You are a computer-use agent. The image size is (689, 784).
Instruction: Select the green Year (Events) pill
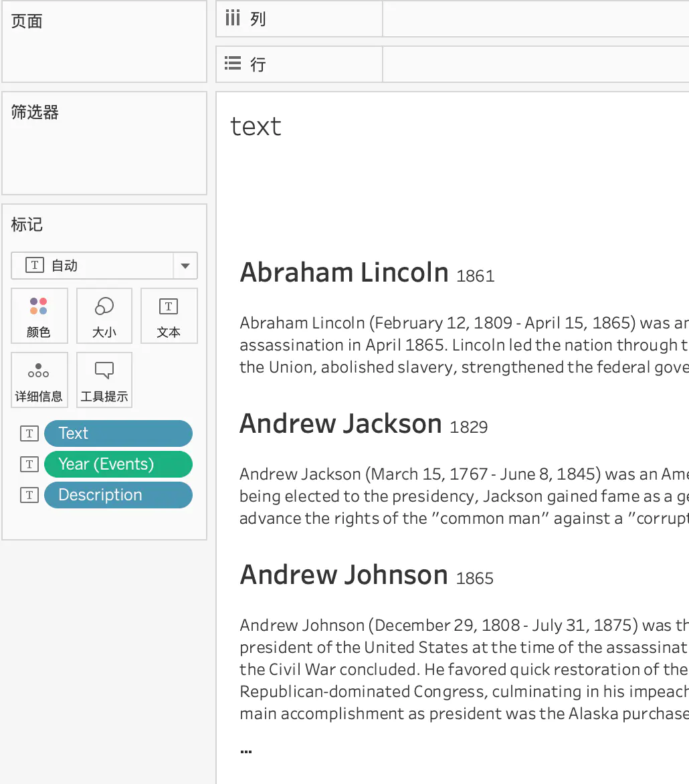pyautogui.click(x=118, y=464)
